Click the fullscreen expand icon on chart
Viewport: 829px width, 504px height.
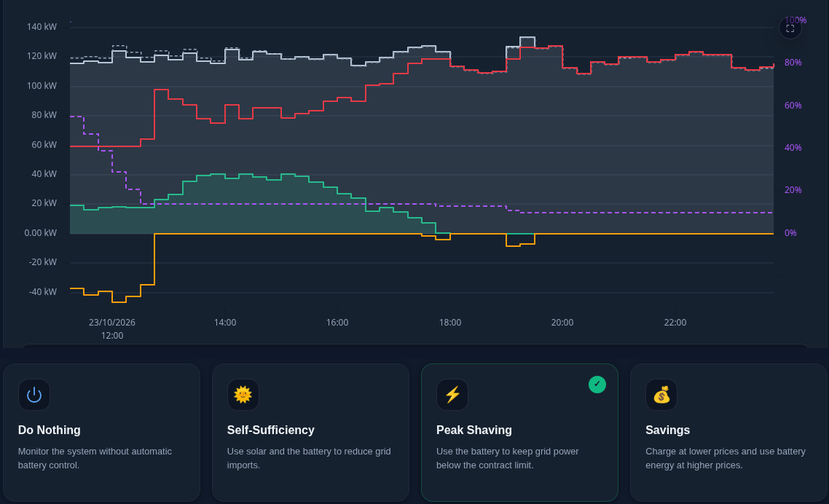coord(790,28)
